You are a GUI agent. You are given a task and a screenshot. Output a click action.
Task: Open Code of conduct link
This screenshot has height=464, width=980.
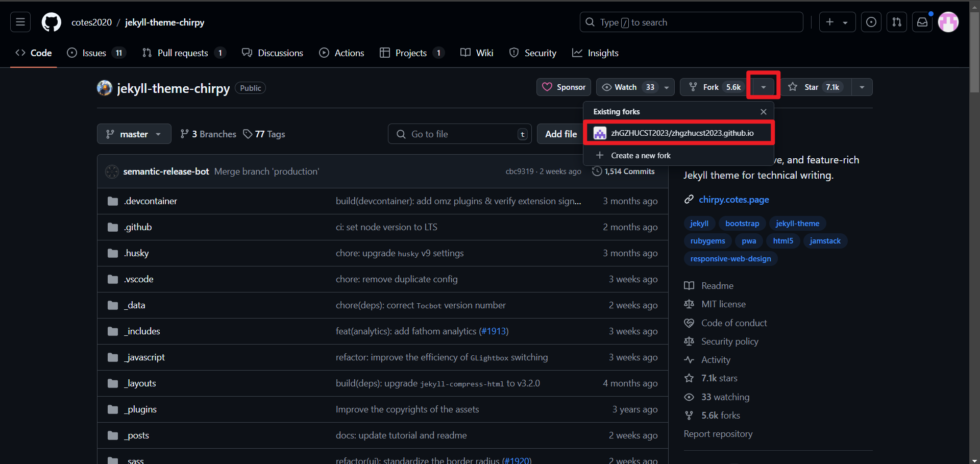pos(734,323)
